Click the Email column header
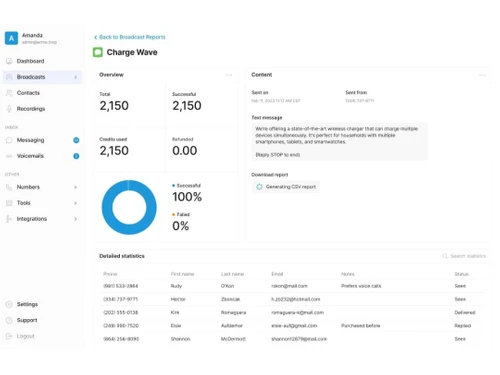Image resolution: width=500 pixels, height=375 pixels. (277, 274)
